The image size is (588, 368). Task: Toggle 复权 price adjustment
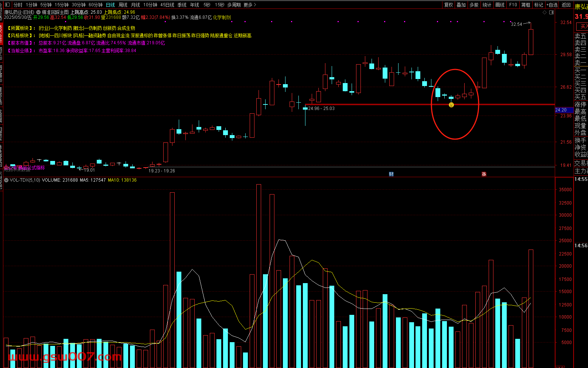click(x=448, y=5)
